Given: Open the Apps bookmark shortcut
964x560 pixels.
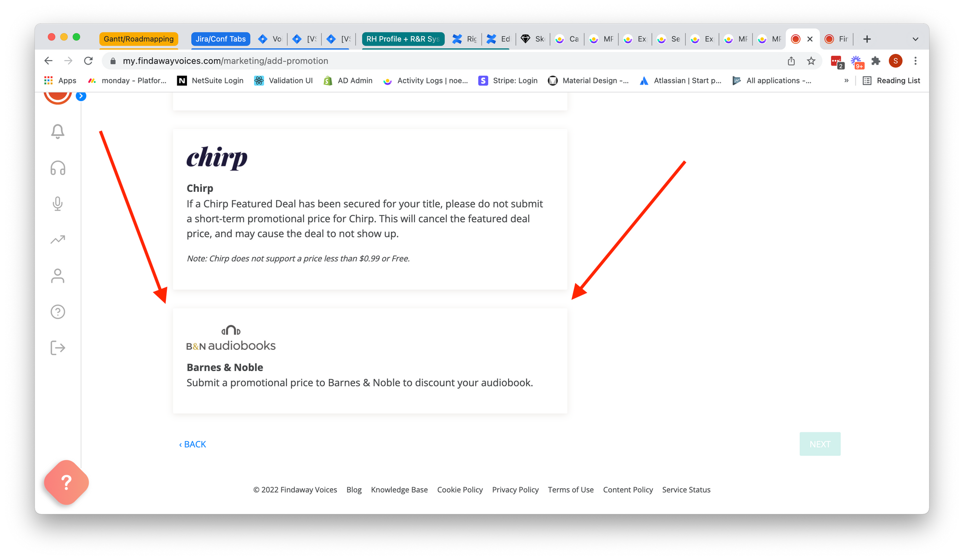Looking at the screenshot, I should [x=60, y=80].
